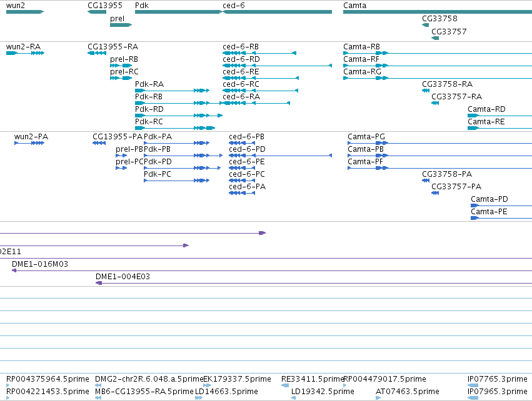Screen dimensions: 532x401
Task: Click the Pdk-PD protein feature
Action: [182, 168]
